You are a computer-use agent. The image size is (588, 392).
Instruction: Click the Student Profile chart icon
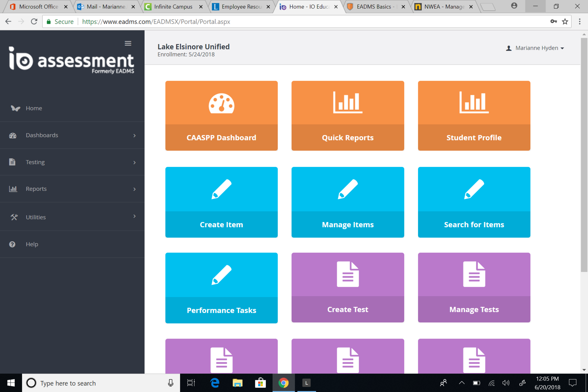(x=474, y=103)
